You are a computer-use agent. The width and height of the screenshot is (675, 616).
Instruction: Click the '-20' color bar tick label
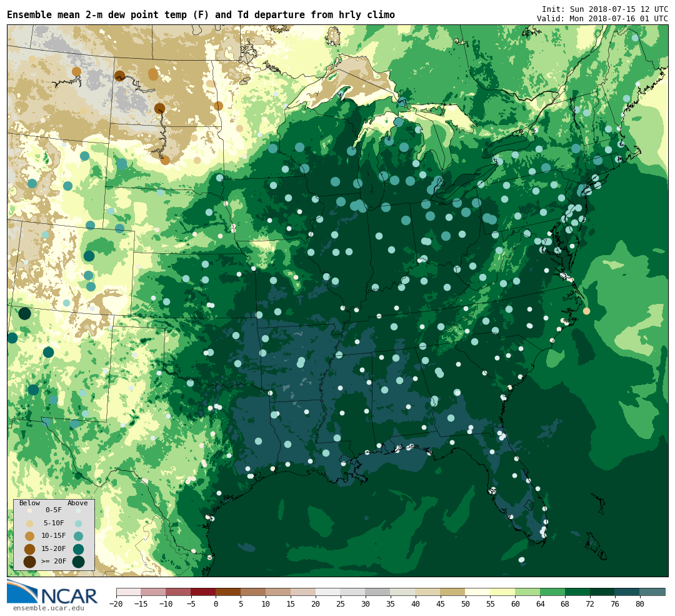(x=116, y=604)
